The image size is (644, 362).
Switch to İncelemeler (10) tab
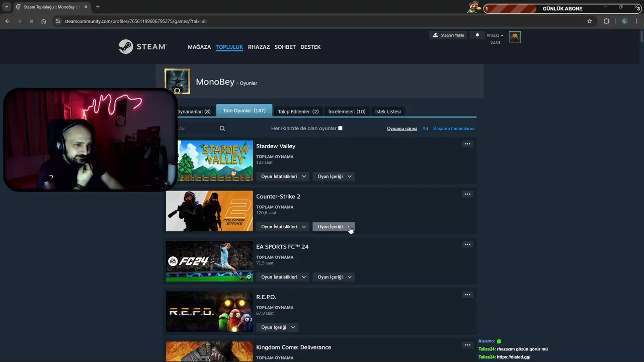[347, 111]
